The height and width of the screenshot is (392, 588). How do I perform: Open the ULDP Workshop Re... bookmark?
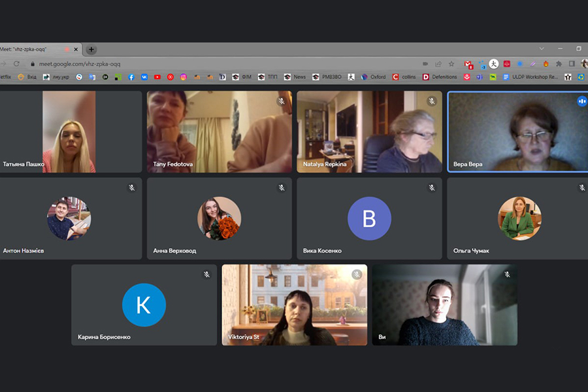[x=531, y=77]
